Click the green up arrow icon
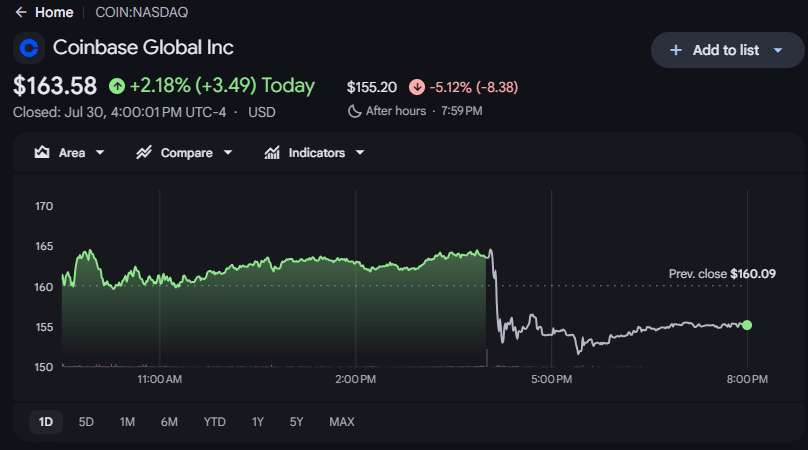 coord(117,86)
